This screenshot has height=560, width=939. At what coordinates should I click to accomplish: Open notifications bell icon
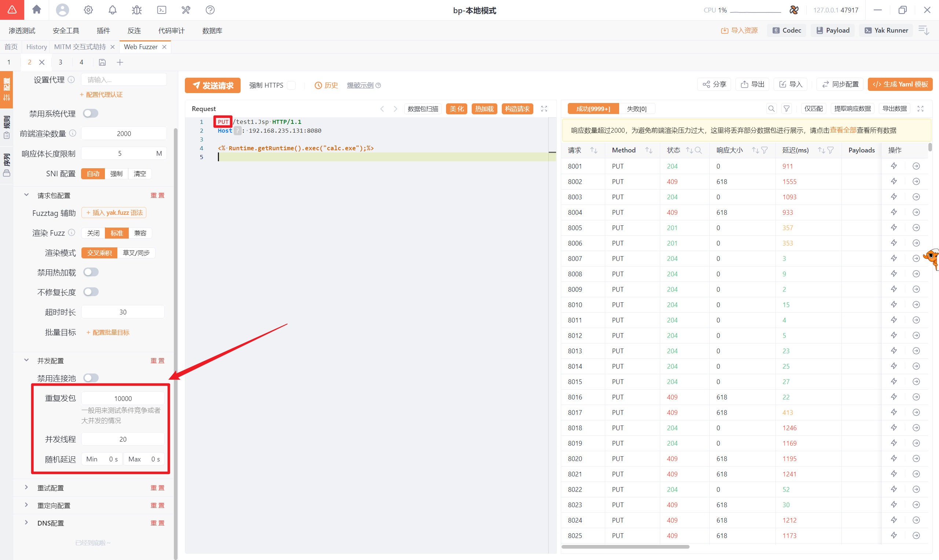pos(113,10)
